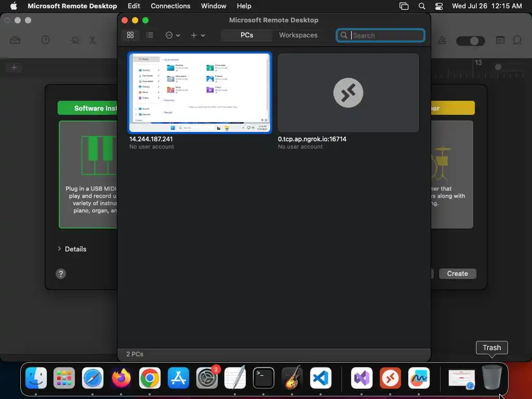Click the date and time clock
This screenshot has width=532, height=399.
point(487,6)
